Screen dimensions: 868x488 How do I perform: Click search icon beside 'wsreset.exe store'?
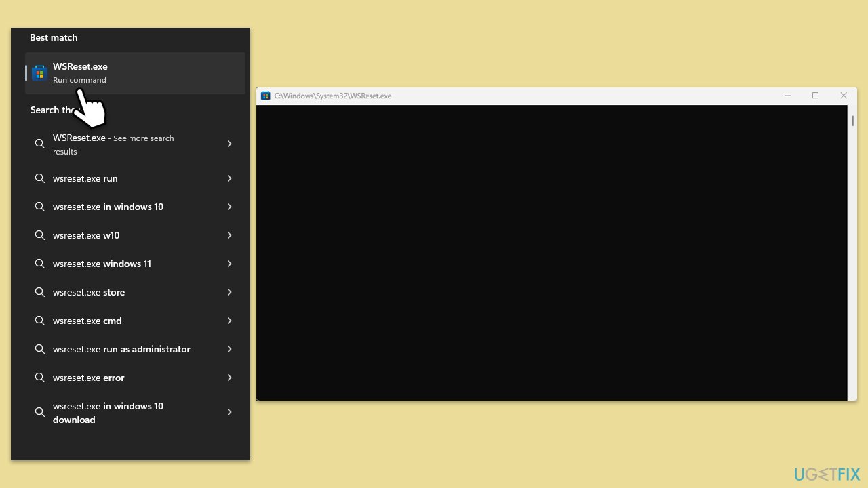[40, 292]
